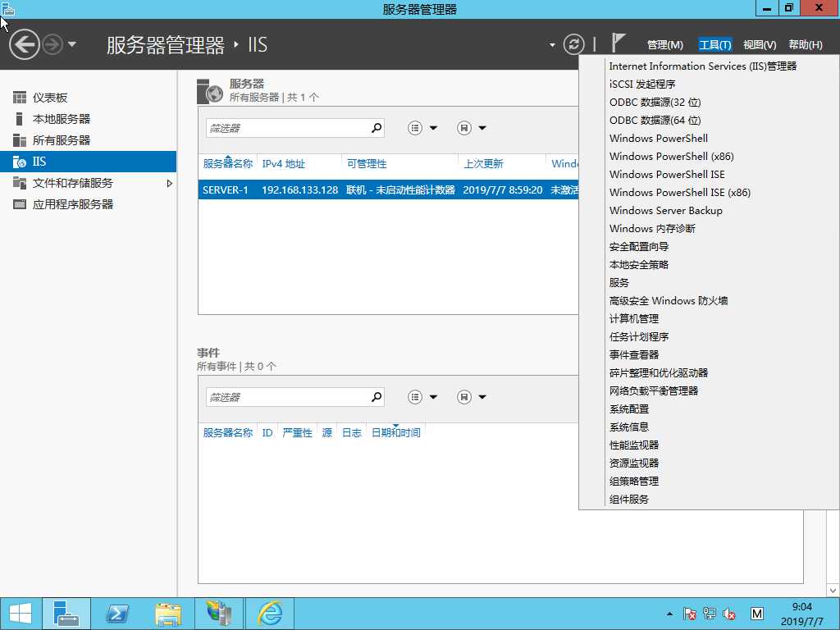Viewport: 840px width, 630px height.
Task: Launch Windows PowerShell ISE (x86) from tools menu
Action: coord(679,192)
